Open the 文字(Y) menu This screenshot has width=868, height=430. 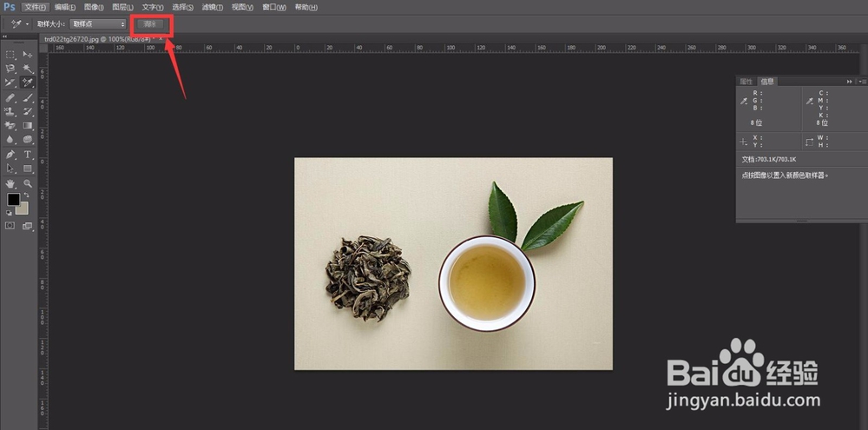tap(153, 7)
